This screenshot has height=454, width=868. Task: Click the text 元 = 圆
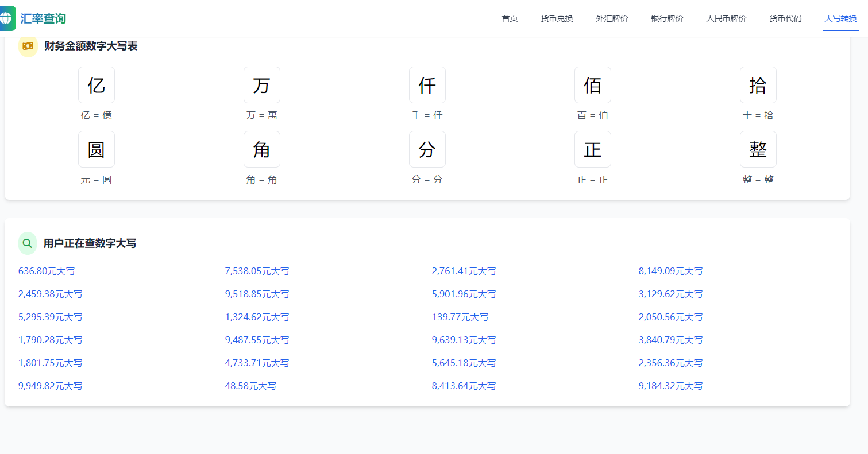[x=97, y=179]
